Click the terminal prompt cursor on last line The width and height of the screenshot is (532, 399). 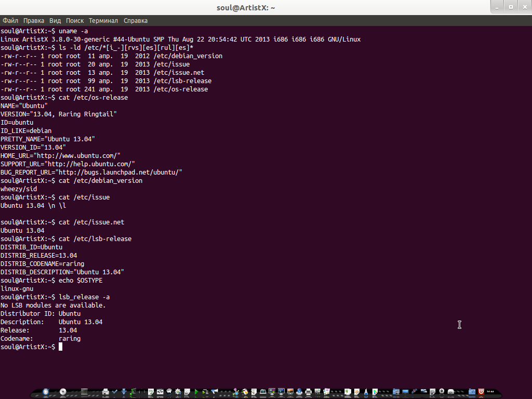(x=60, y=347)
